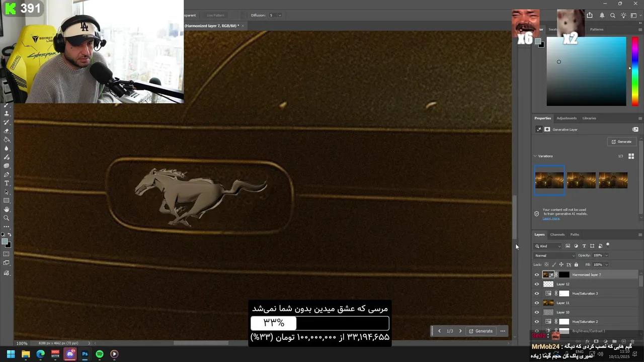Switch to the Paths tab

point(575,234)
